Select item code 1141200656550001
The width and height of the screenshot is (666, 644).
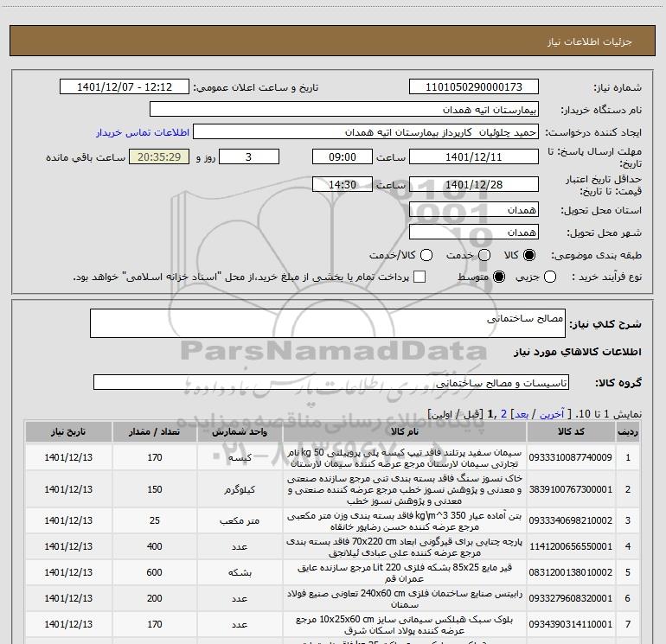point(571,546)
